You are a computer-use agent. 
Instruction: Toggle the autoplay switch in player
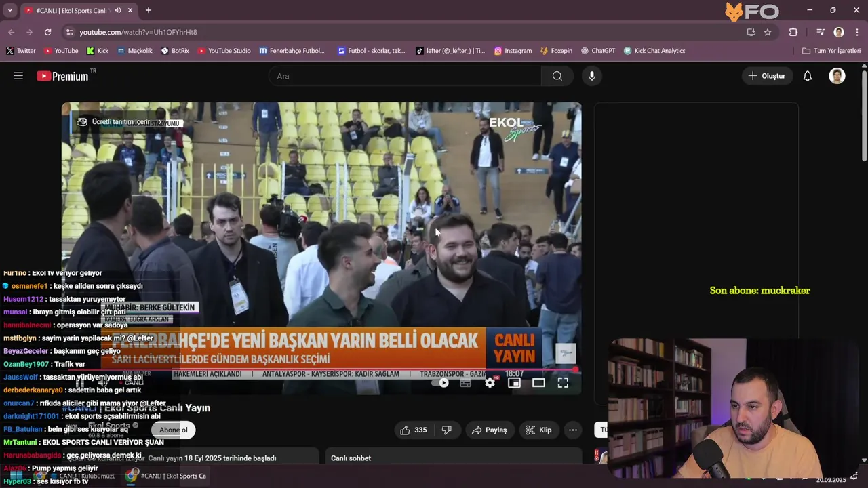point(441,383)
